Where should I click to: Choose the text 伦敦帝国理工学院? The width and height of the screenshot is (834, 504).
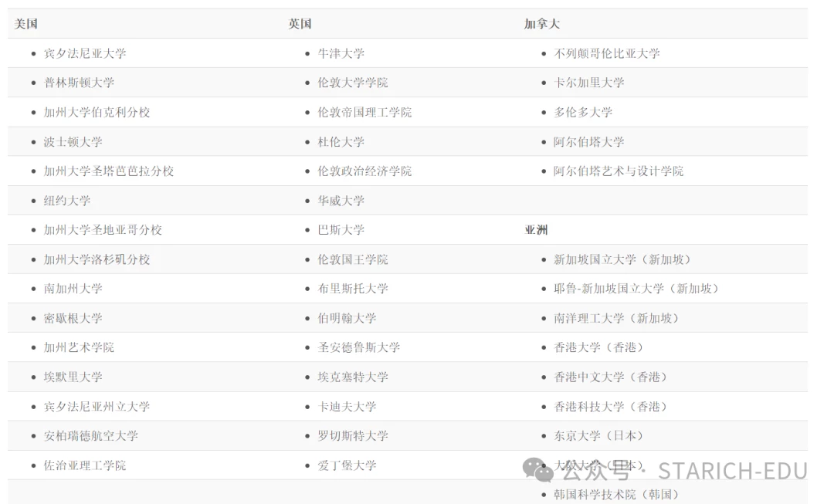point(364,113)
